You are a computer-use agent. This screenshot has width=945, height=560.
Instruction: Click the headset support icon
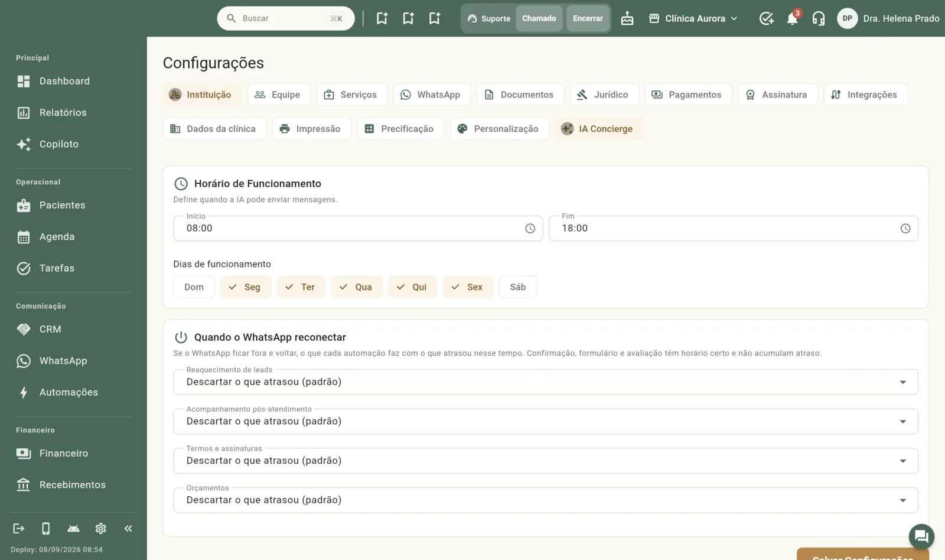point(819,18)
